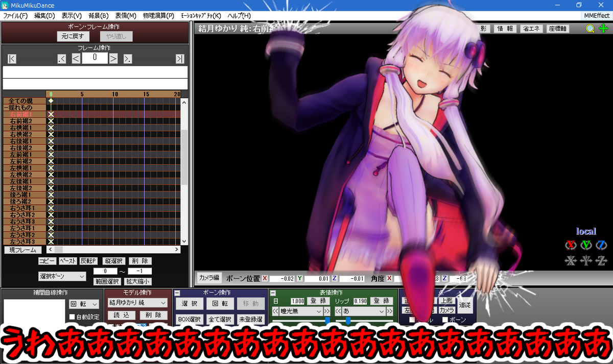This screenshot has height=364, width=613.
Task: Select the 左うさ耳1 bone row
Action: [x=24, y=228]
